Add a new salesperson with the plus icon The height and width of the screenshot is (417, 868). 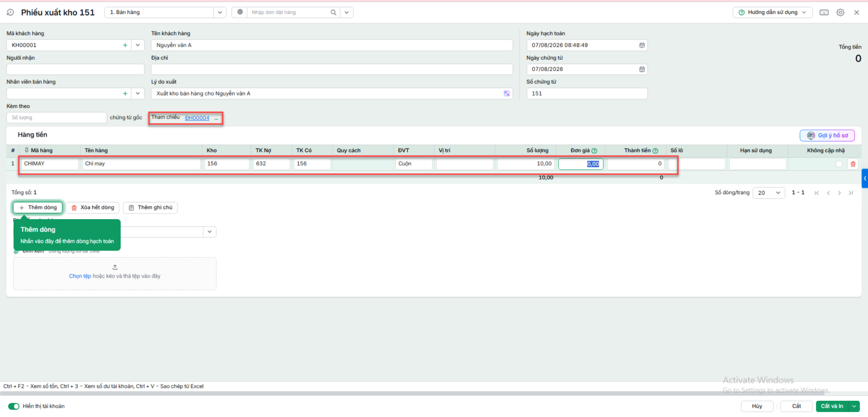[125, 93]
